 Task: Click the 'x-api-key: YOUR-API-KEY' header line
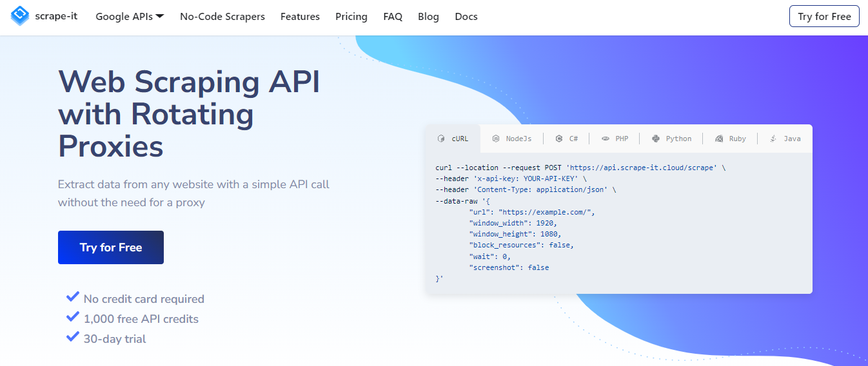[x=511, y=178]
